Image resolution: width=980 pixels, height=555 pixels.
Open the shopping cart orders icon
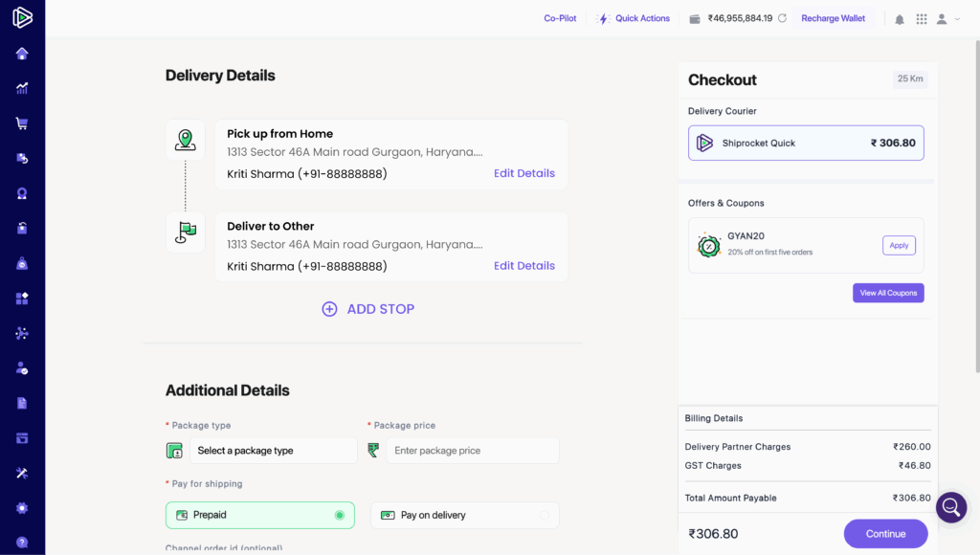click(x=22, y=123)
